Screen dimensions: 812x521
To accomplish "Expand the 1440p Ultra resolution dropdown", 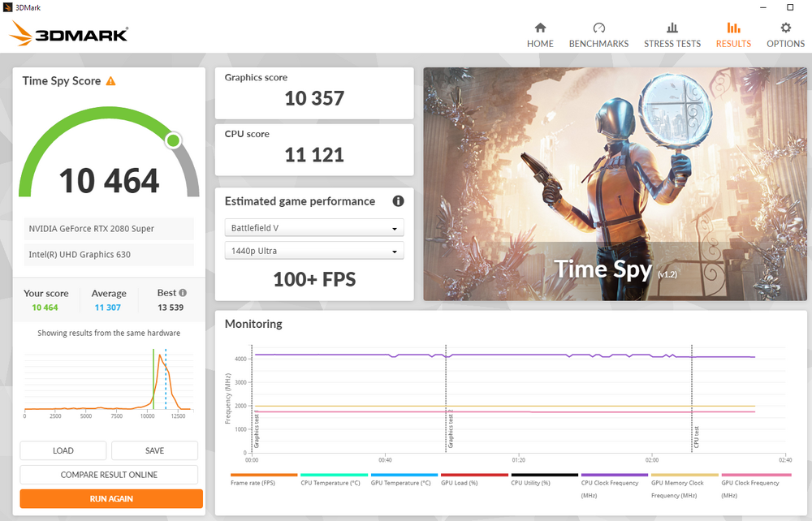I will (314, 251).
